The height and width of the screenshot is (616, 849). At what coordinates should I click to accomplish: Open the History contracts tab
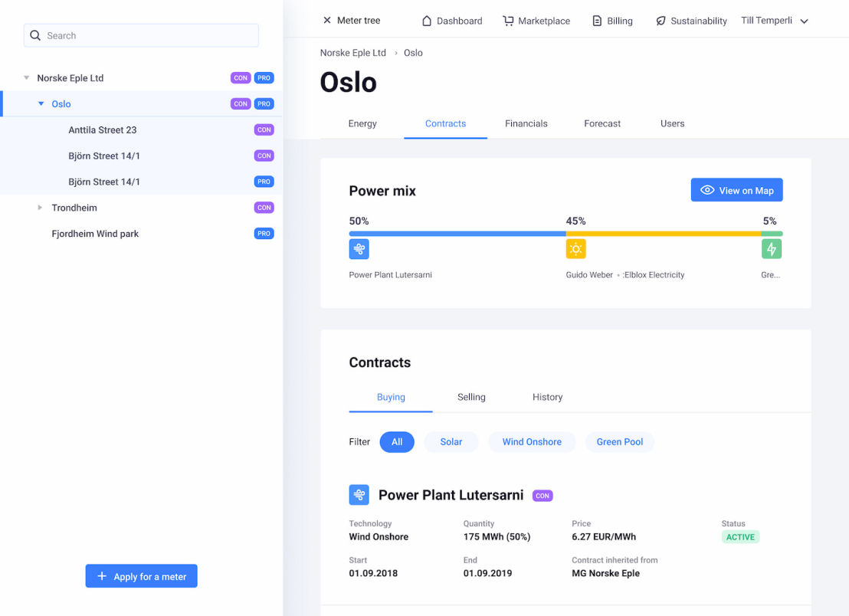pos(547,397)
